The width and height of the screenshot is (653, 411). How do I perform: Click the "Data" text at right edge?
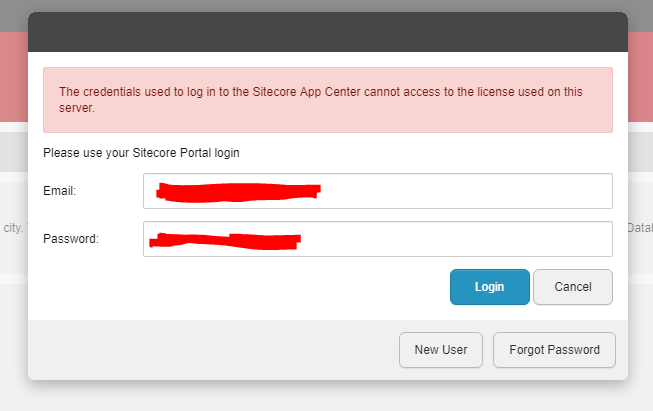tap(639, 228)
